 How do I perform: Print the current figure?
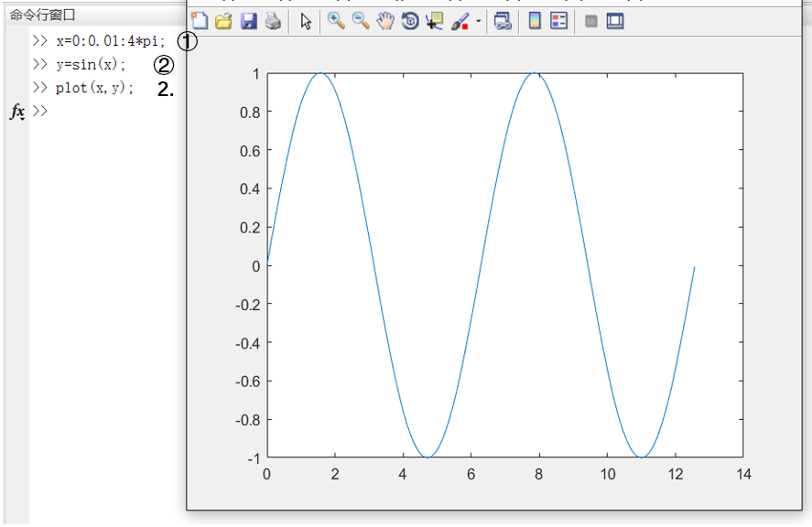pyautogui.click(x=273, y=21)
